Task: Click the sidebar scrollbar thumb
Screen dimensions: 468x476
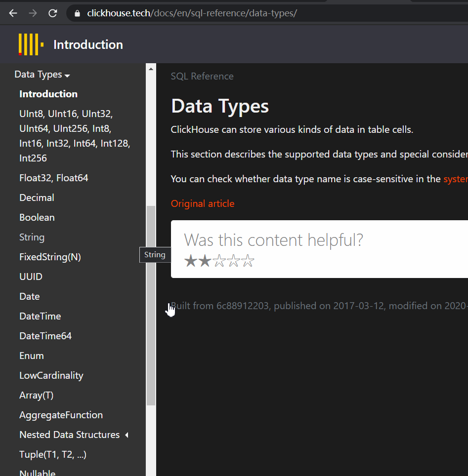Action: [151, 305]
